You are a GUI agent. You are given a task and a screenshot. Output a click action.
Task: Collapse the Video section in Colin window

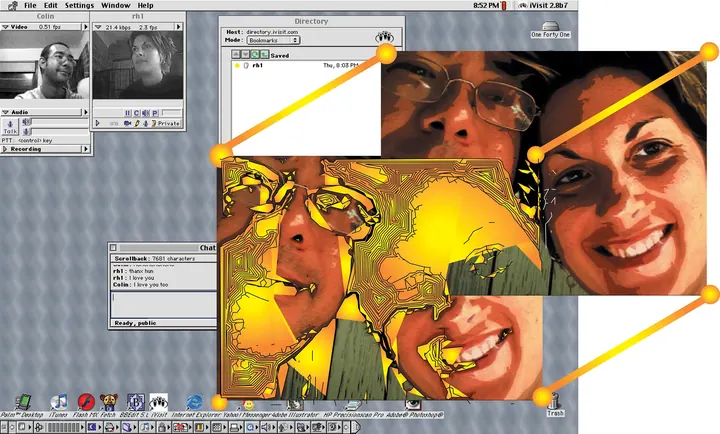point(6,27)
